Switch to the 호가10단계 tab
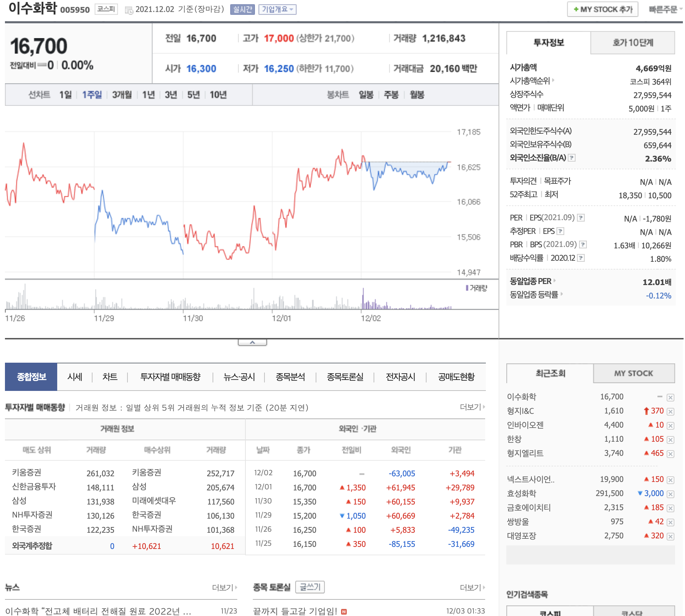 [x=632, y=43]
